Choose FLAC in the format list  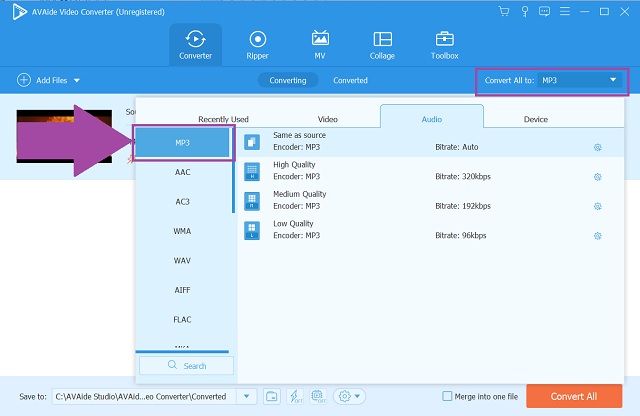pos(182,319)
